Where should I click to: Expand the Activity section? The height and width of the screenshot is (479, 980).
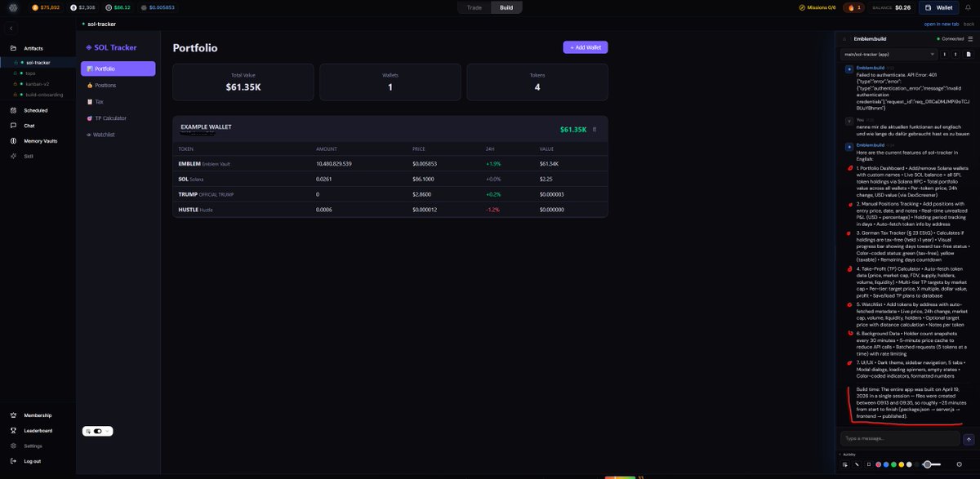(848, 455)
